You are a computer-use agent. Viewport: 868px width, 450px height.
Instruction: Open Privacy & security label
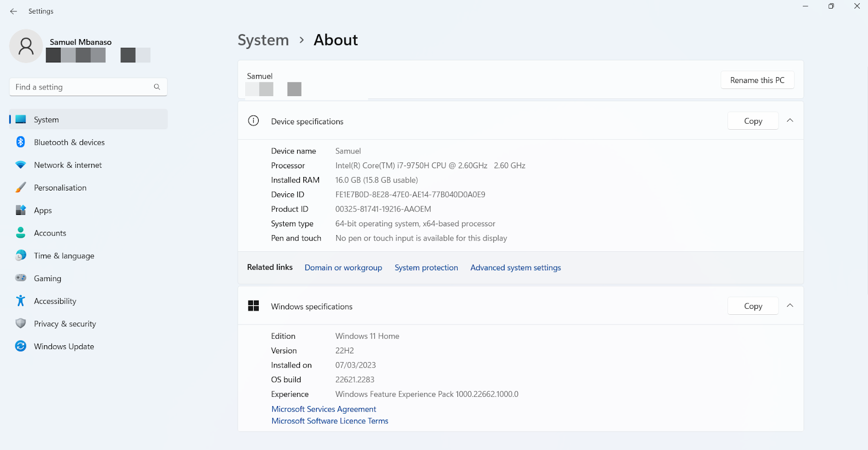[x=65, y=324]
